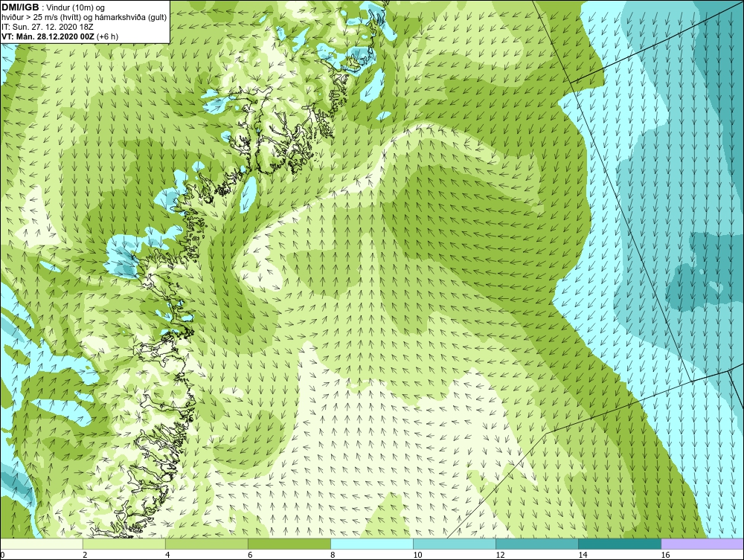Screen dimensions: 744x560
Task: Select the 0–2 m/s pale yellow legend swatch
Action: coord(41,544)
